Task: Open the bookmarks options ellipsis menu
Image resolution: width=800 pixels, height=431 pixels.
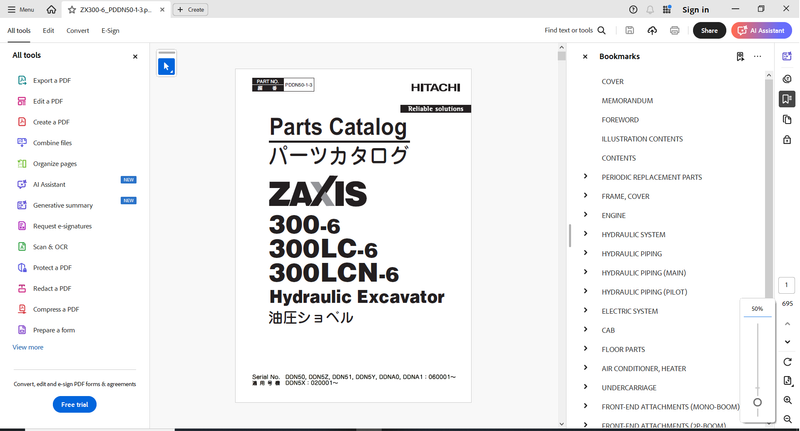Action: click(x=757, y=57)
